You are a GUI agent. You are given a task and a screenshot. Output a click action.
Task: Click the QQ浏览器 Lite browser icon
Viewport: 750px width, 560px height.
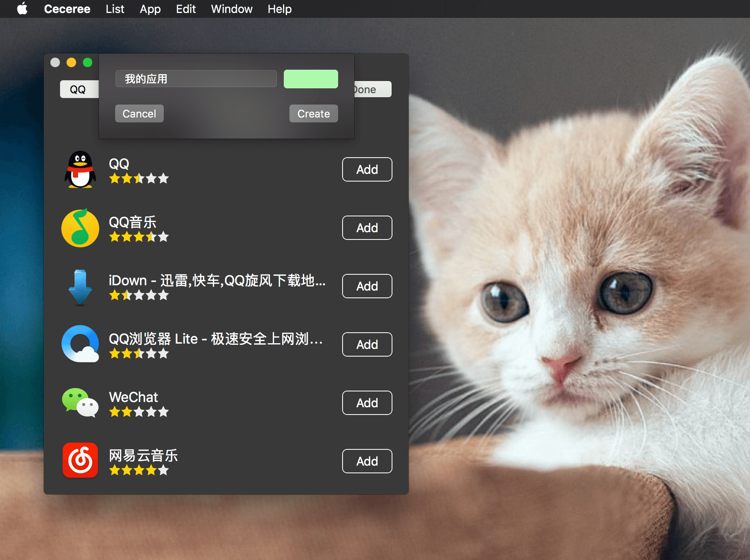click(x=80, y=344)
